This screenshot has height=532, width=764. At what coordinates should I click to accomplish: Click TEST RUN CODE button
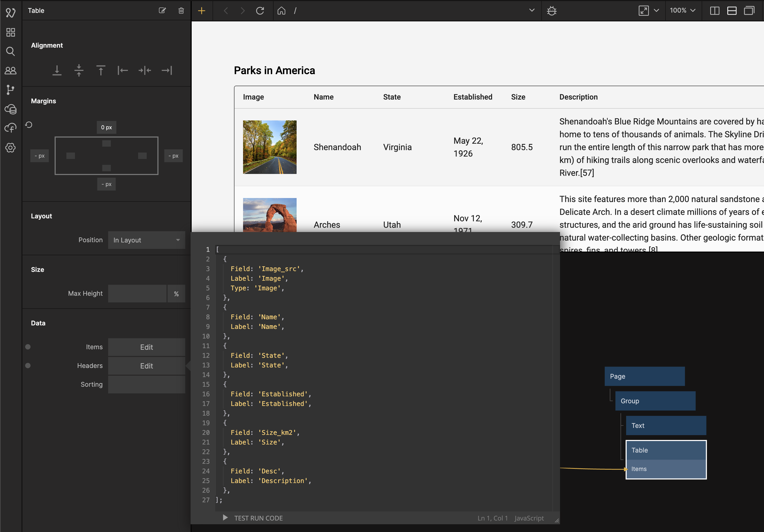(x=253, y=518)
